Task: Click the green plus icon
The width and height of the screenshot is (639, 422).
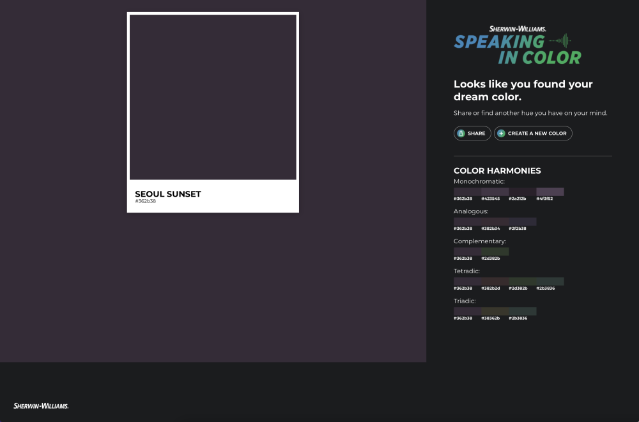Action: [x=502, y=133]
